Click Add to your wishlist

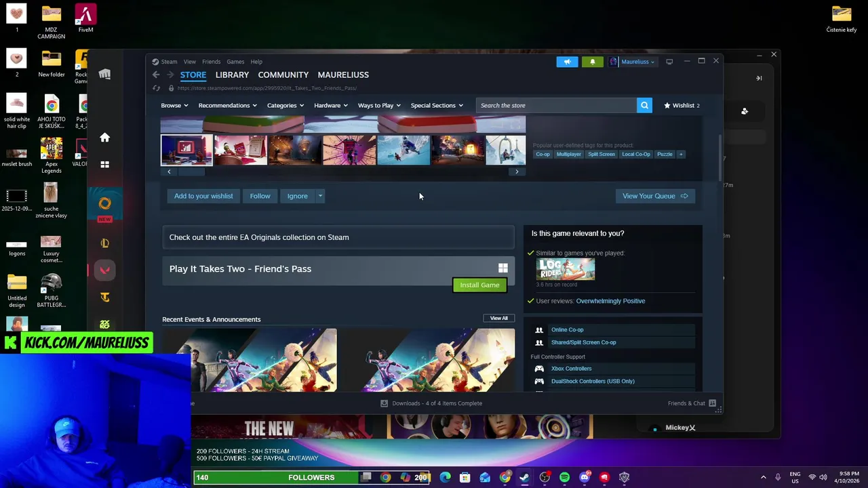[203, 196]
